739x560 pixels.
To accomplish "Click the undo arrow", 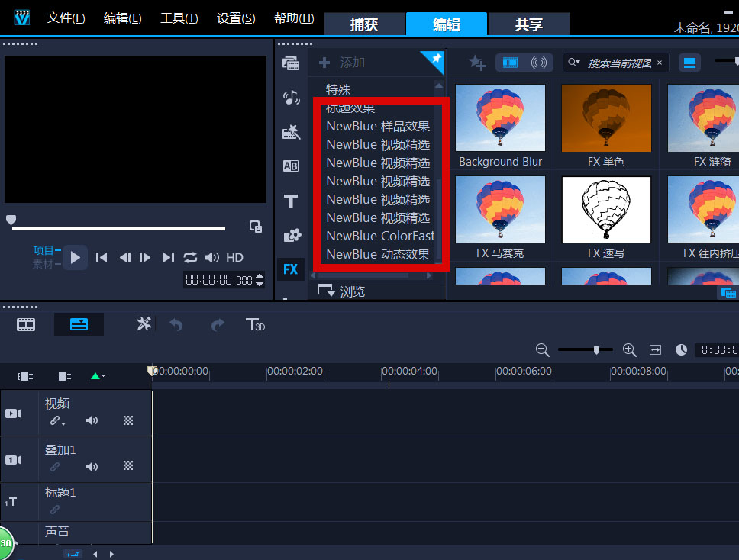I will pyautogui.click(x=176, y=324).
